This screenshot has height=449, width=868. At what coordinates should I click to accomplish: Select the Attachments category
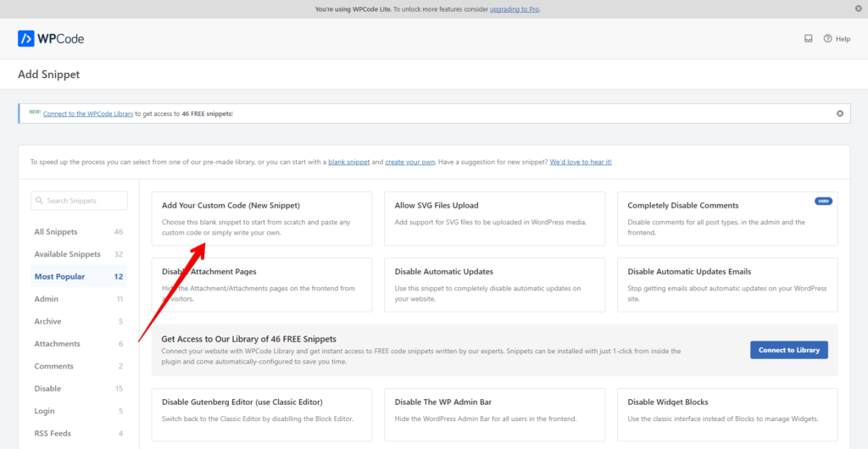(x=79, y=344)
